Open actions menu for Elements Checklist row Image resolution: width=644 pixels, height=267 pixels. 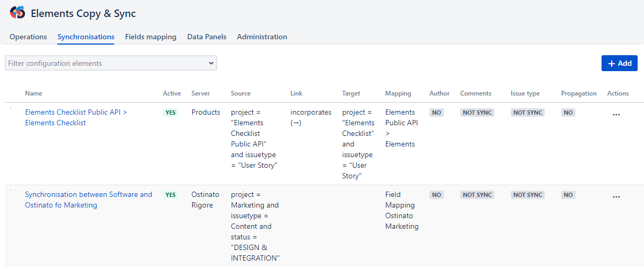(616, 114)
